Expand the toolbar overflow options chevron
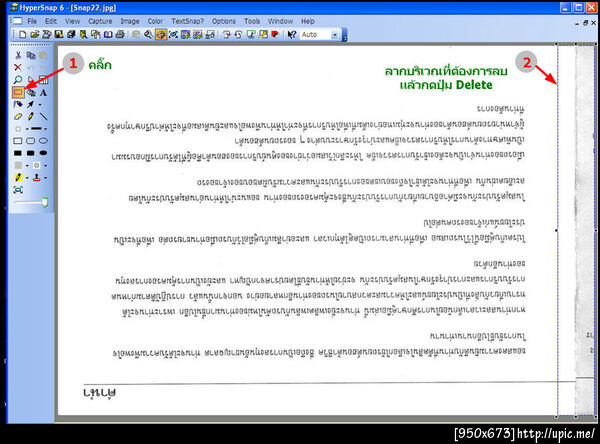600x444 pixels. (x=344, y=35)
